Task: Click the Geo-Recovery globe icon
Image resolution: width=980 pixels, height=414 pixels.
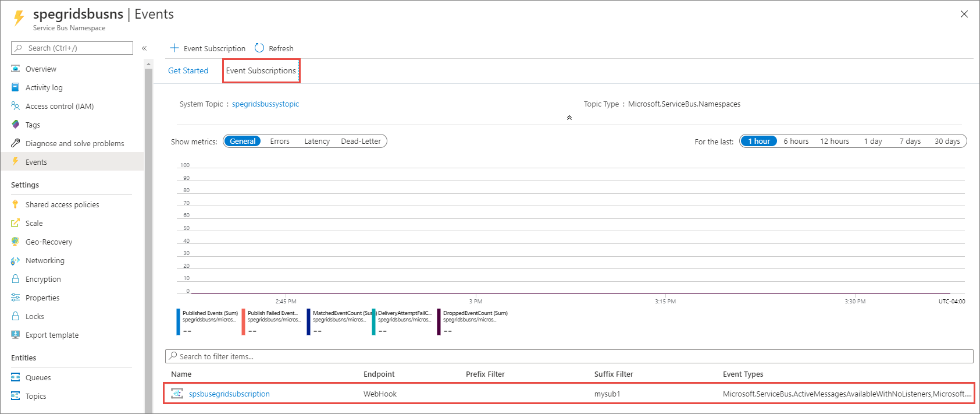Action: [x=16, y=242]
